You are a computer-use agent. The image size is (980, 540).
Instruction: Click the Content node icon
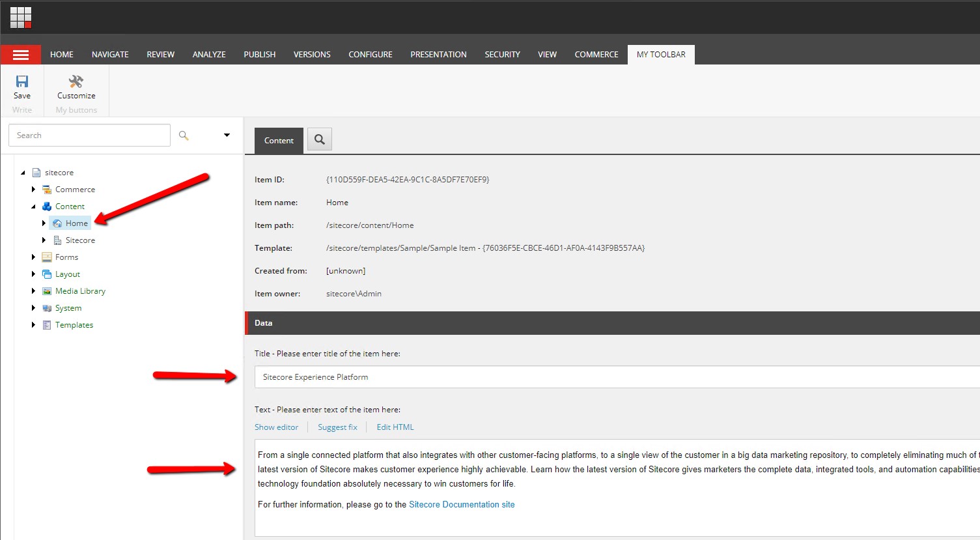[47, 206]
